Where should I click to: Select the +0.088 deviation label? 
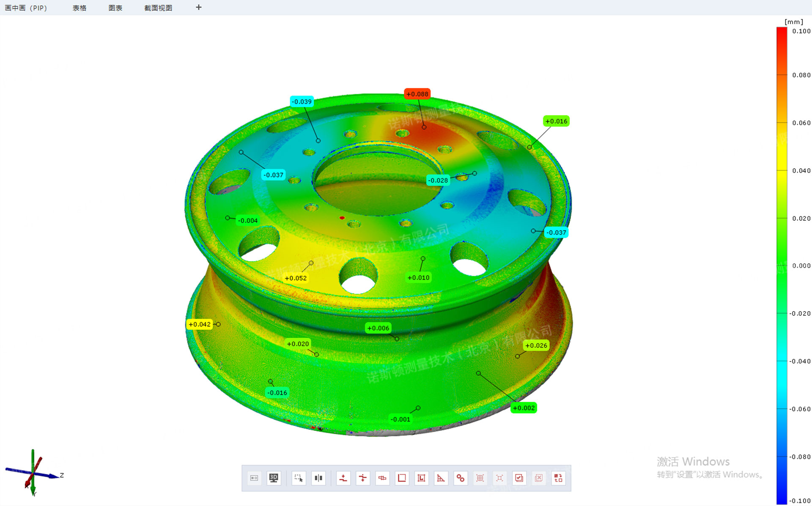pos(417,94)
